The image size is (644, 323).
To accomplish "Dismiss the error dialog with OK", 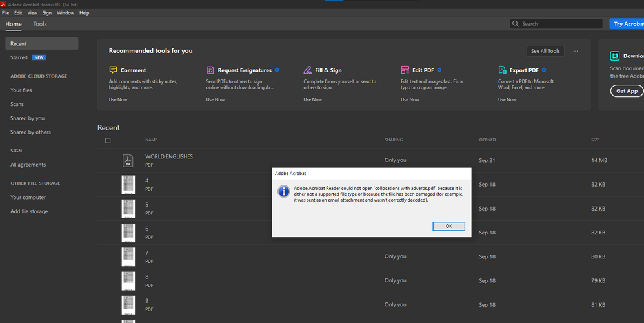I will (x=448, y=227).
